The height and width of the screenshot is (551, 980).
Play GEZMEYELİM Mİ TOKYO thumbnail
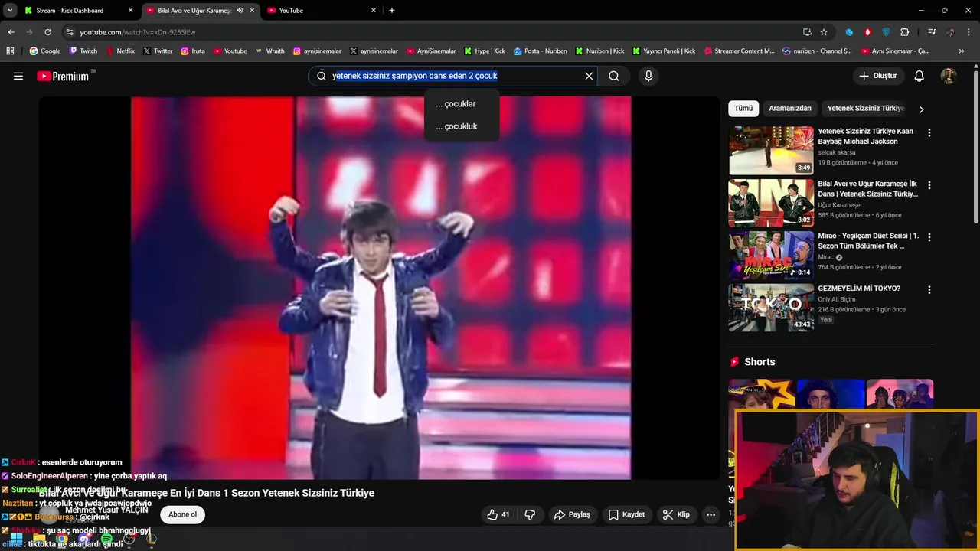(x=771, y=308)
